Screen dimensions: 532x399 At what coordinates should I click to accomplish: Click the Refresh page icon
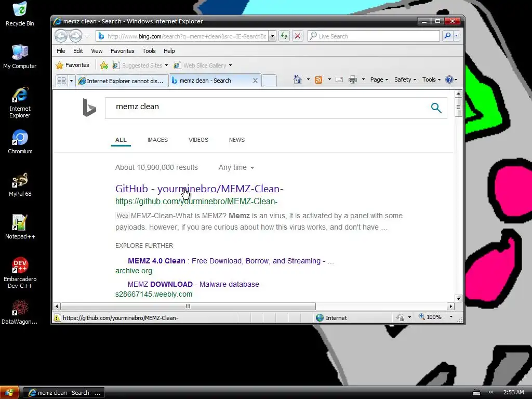click(284, 36)
